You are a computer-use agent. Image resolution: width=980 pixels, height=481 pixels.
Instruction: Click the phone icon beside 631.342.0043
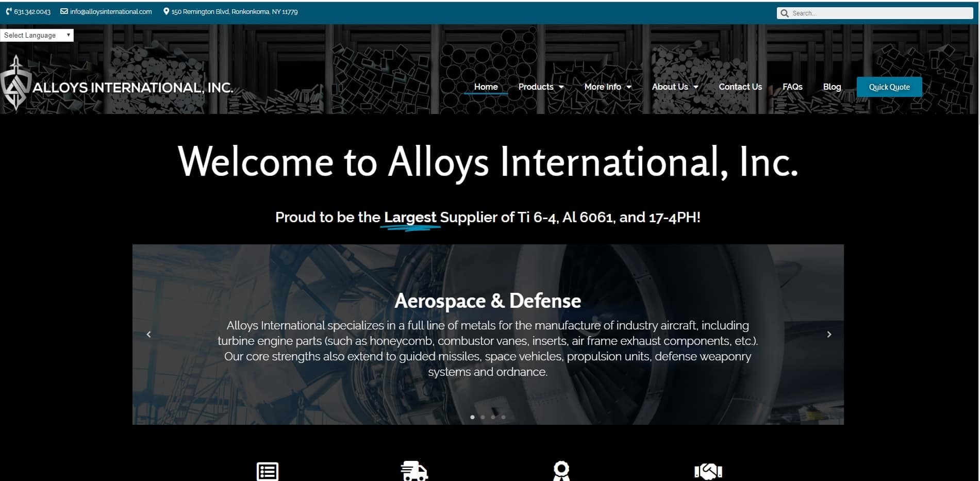point(9,11)
